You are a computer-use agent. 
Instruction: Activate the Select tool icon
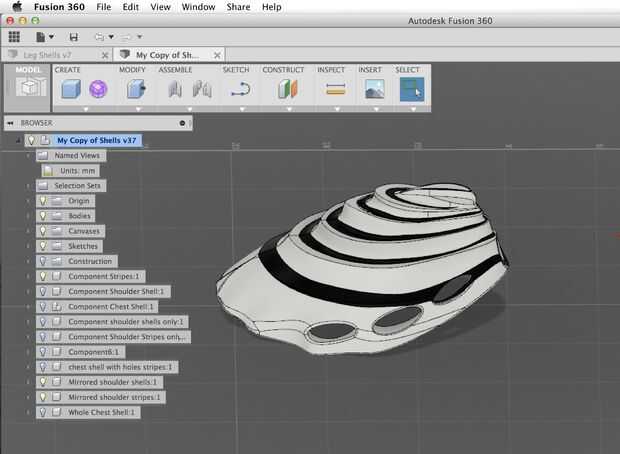(412, 89)
